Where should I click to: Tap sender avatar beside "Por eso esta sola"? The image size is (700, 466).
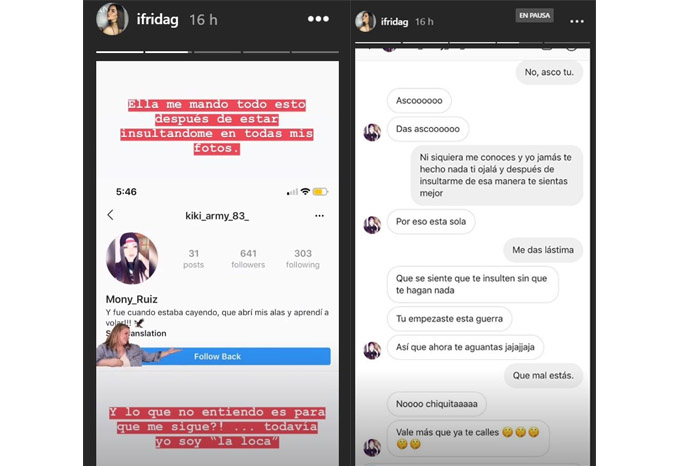point(372,225)
